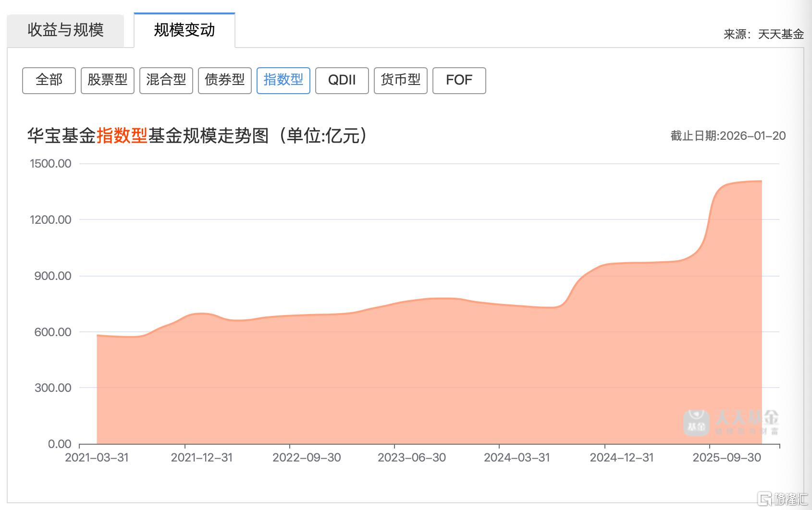Select the 指数型 filter button
The height and width of the screenshot is (510, 812).
283,80
